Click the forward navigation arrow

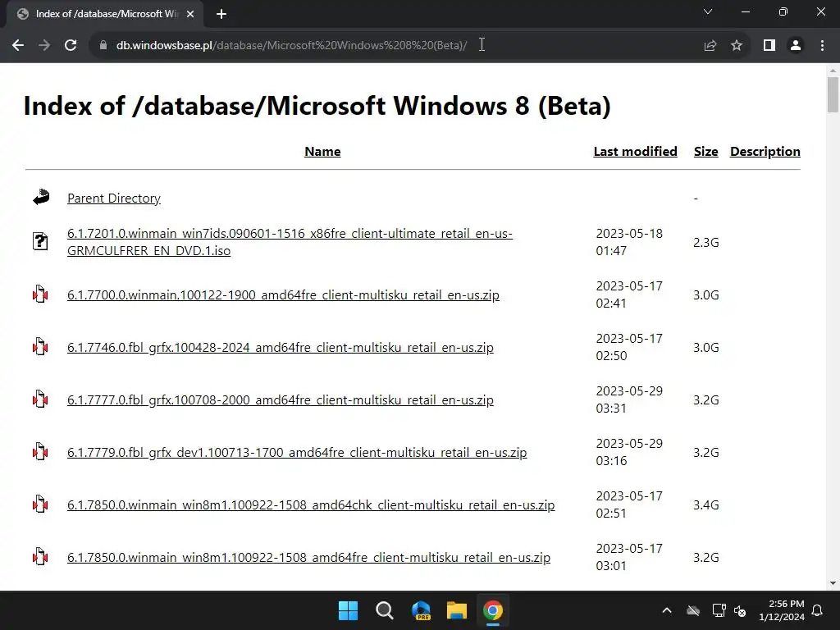[x=44, y=46]
